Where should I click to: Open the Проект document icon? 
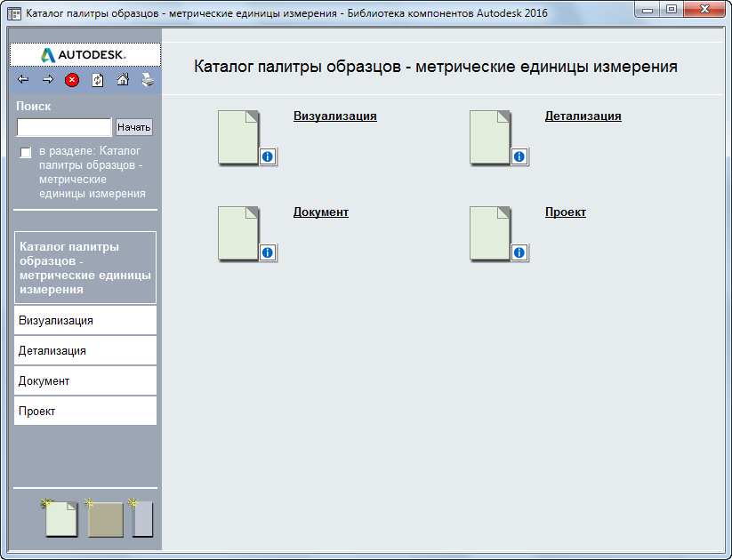490,233
